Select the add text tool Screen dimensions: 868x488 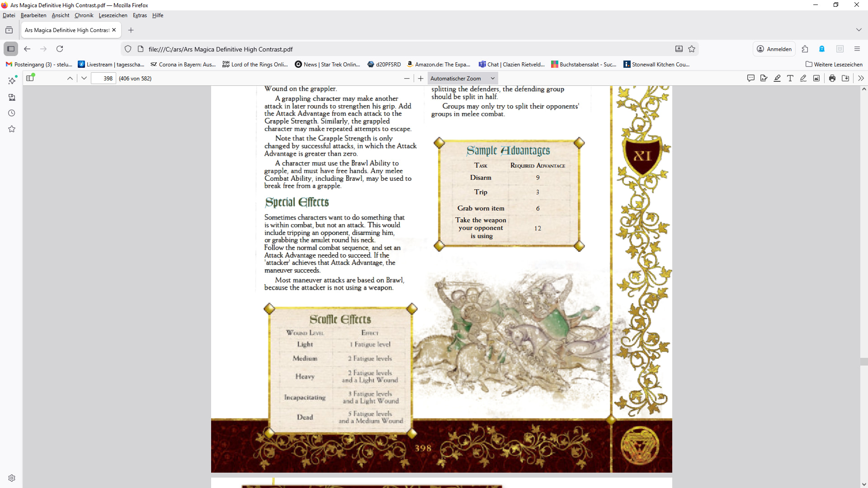click(x=790, y=78)
